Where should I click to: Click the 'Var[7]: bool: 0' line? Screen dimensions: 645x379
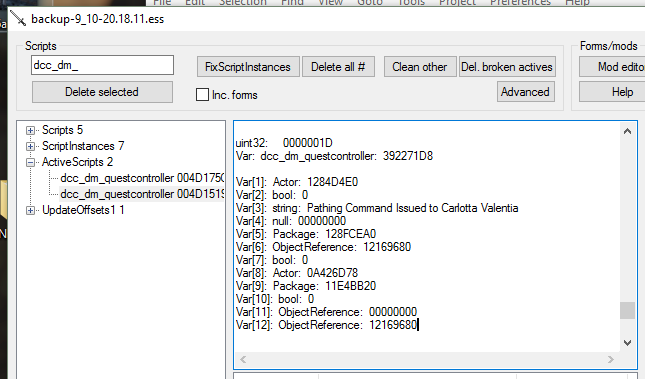tap(272, 260)
